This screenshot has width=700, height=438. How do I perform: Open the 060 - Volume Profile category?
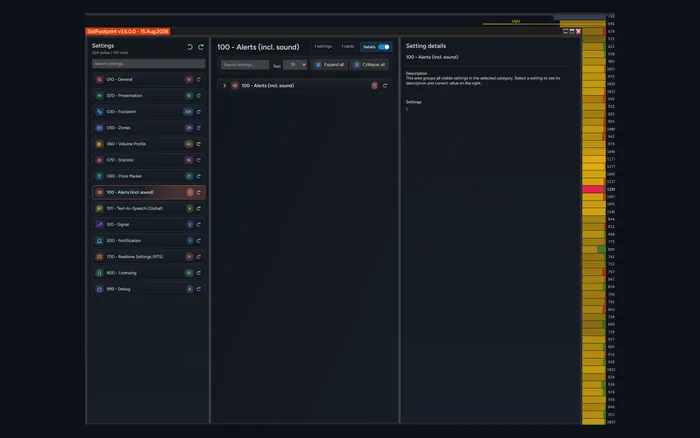(149, 144)
